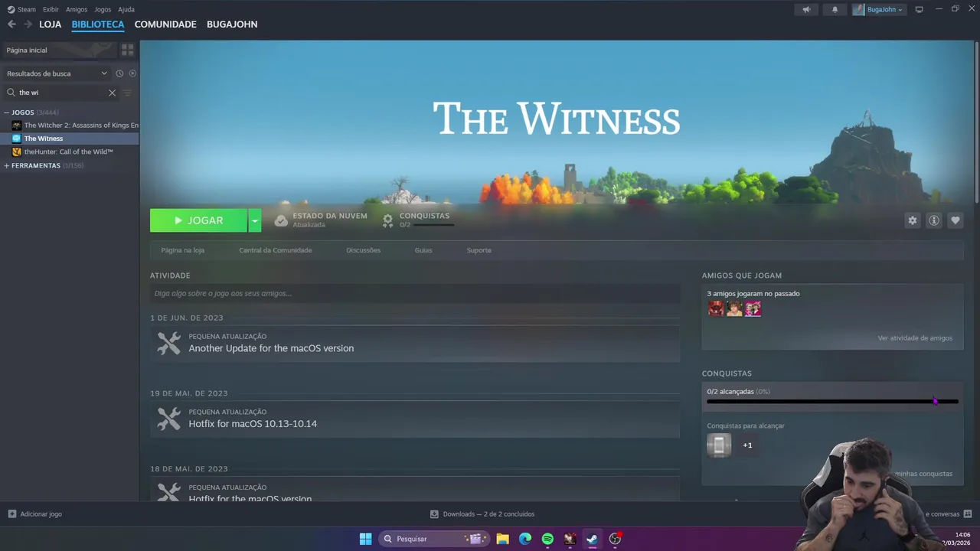
Task: Sort by recent activity clock icon
Action: pyautogui.click(x=119, y=73)
